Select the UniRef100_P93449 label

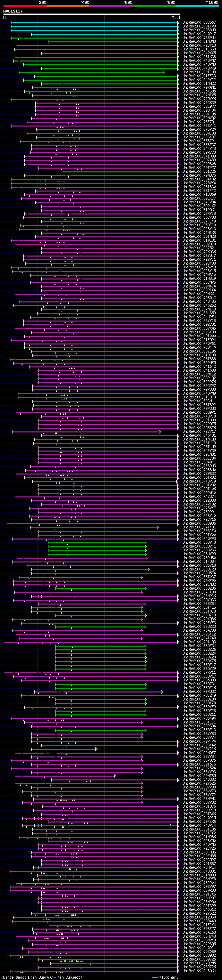click(199, 921)
